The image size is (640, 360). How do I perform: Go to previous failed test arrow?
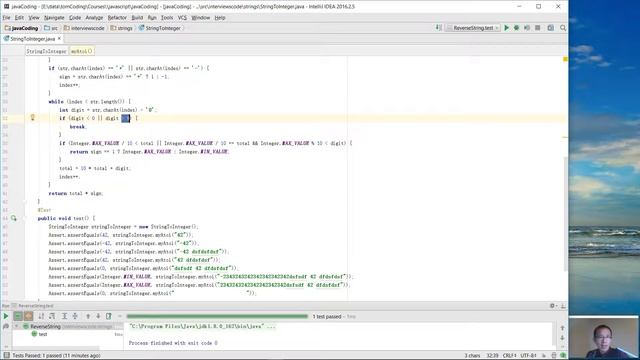click(88, 316)
